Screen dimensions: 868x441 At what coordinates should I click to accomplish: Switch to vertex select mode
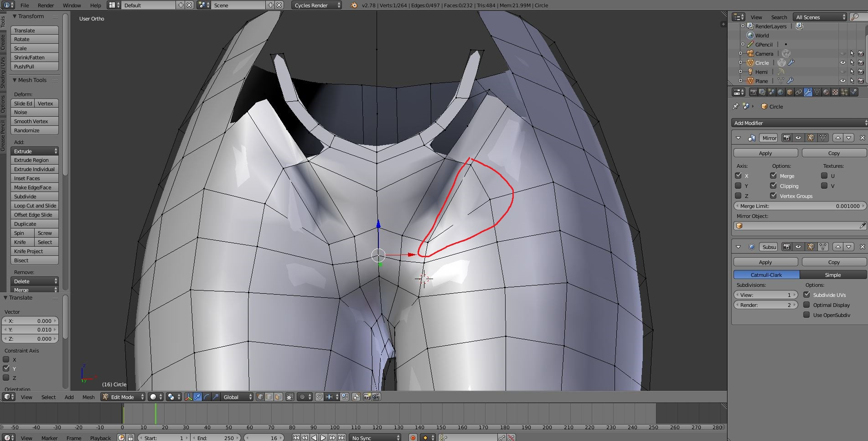tap(260, 397)
